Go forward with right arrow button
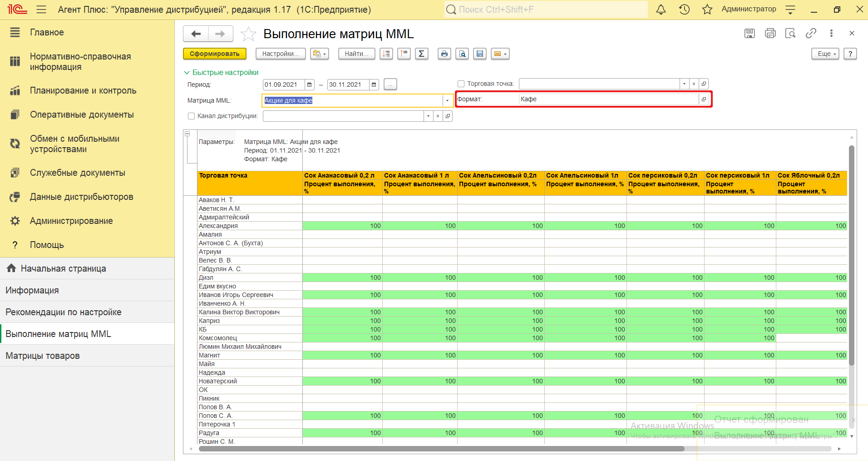The image size is (868, 461). click(221, 34)
